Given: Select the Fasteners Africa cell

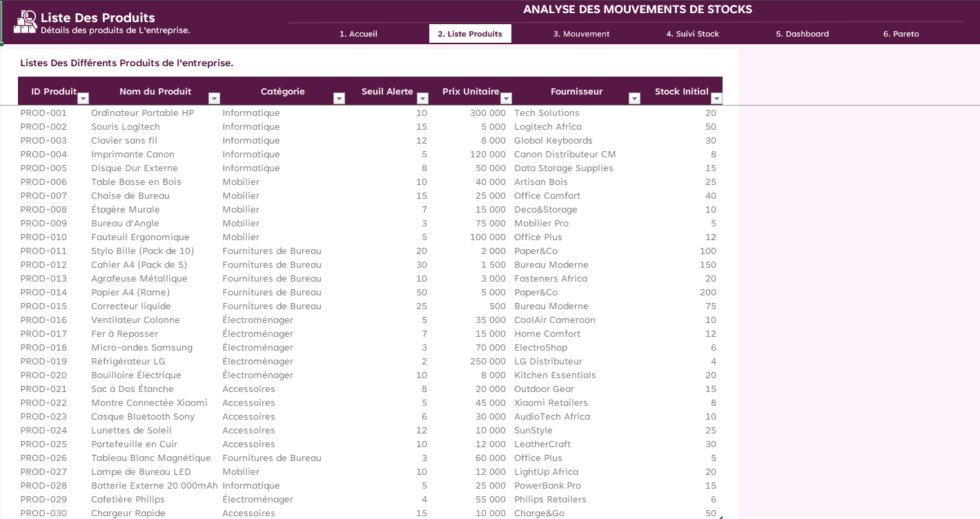Looking at the screenshot, I should pyautogui.click(x=576, y=278).
